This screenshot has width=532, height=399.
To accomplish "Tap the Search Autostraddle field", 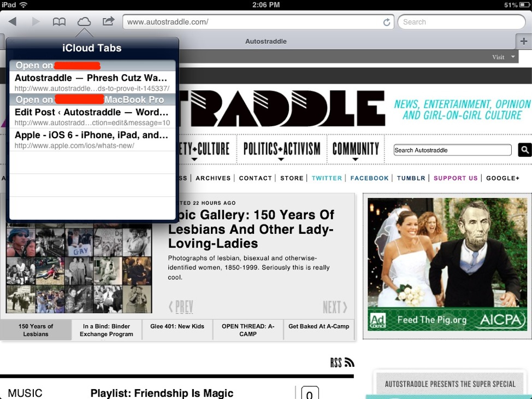I will click(x=452, y=150).
